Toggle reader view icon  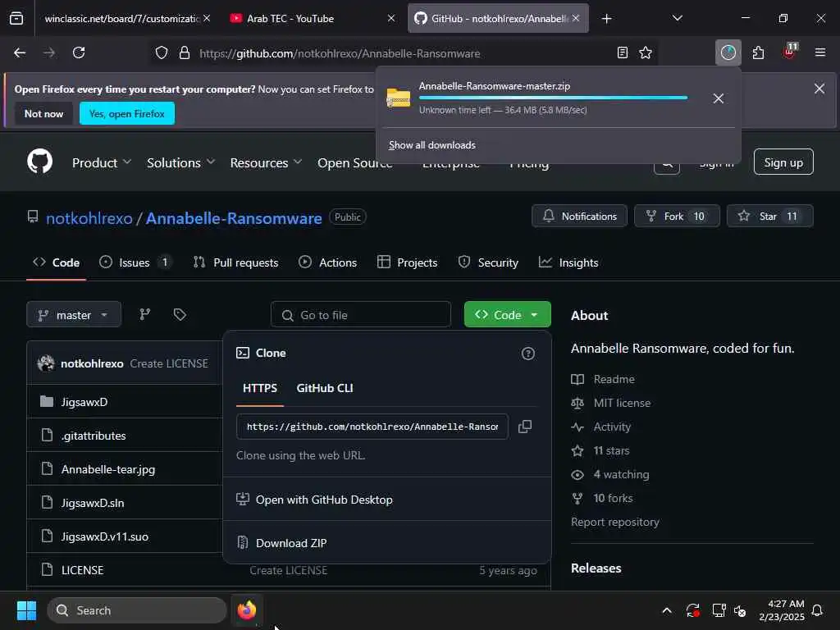click(x=622, y=52)
